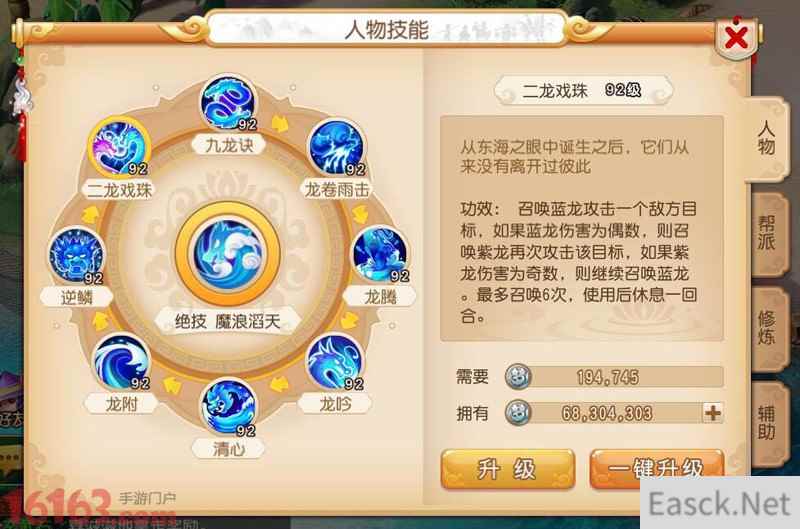Add silver with the plus button
The height and width of the screenshot is (529, 800).
713,412
